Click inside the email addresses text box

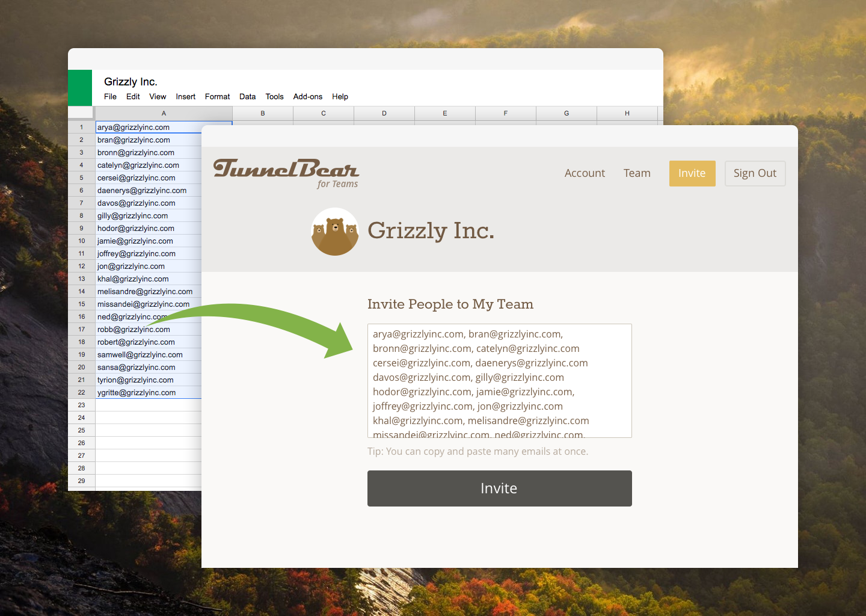(x=499, y=380)
